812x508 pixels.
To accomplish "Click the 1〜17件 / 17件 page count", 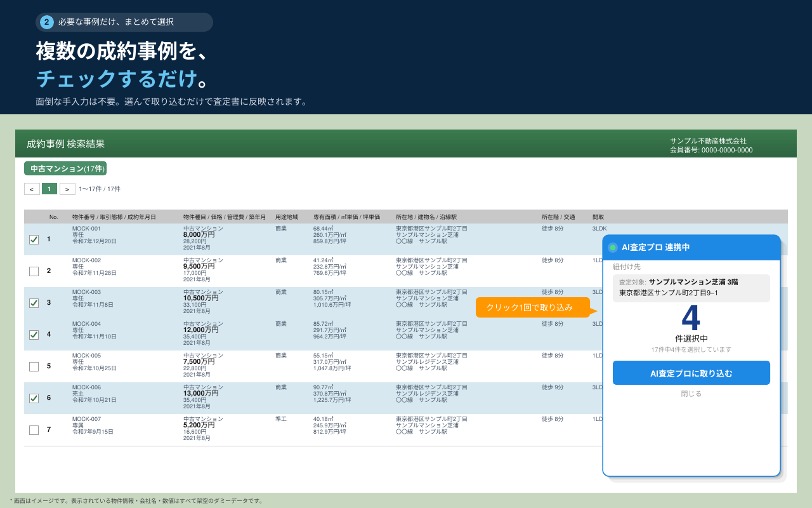I will coord(100,189).
